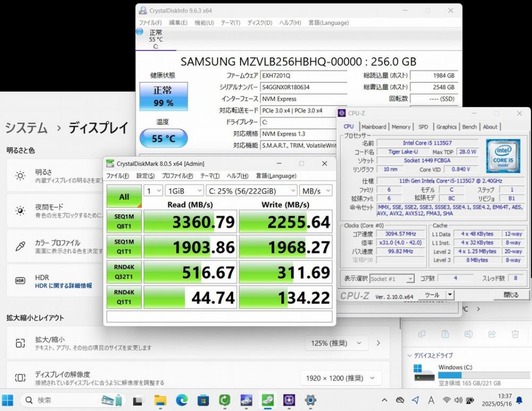
Task: Open the test count dropdown showing 1
Action: pyautogui.click(x=153, y=191)
